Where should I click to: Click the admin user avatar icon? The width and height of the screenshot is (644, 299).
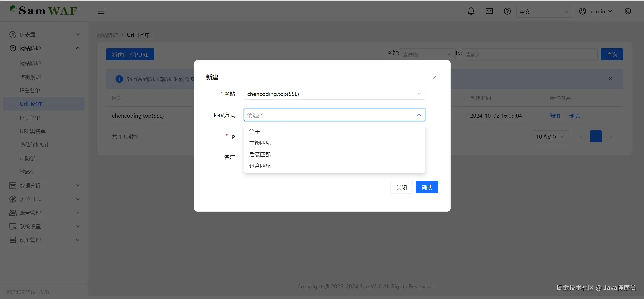[582, 11]
